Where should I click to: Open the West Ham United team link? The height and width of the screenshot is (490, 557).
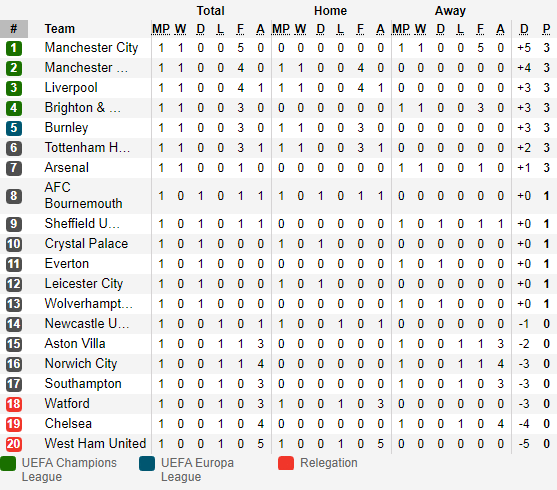tap(95, 443)
